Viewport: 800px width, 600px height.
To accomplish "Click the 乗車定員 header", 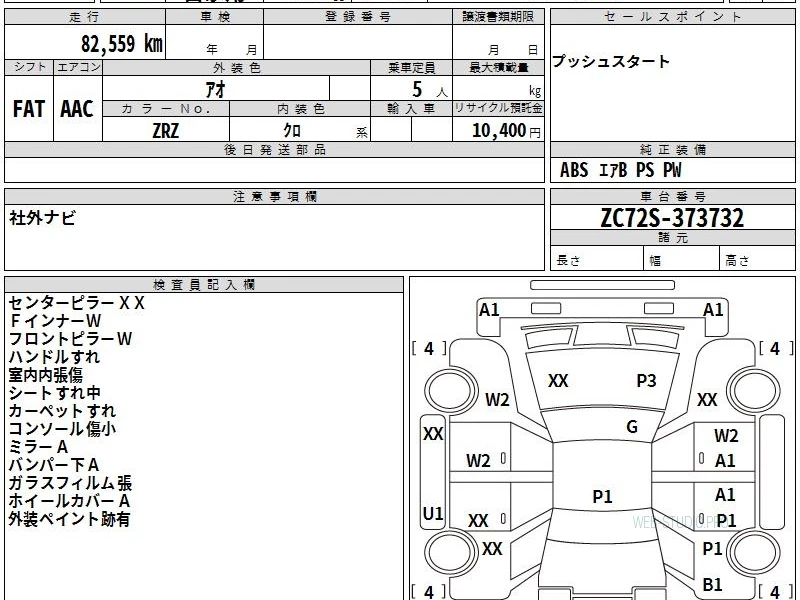I will (411, 68).
